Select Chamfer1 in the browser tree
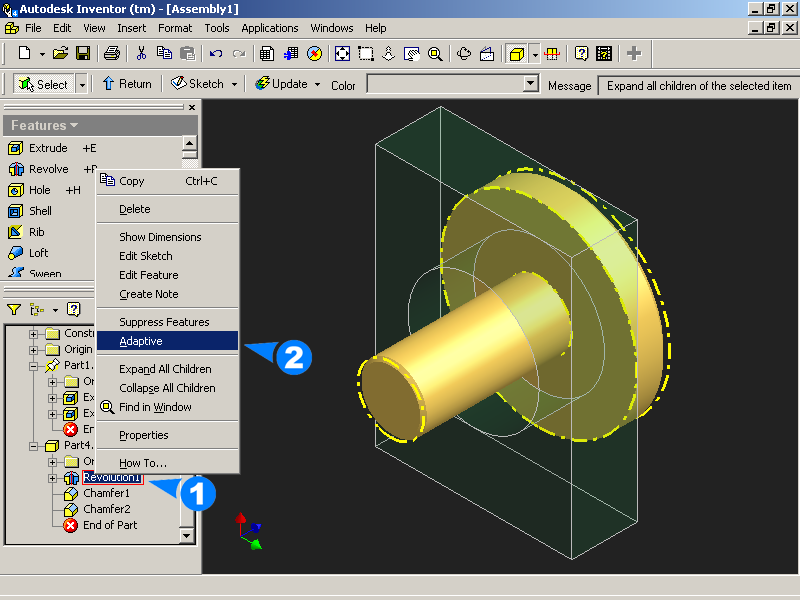The height and width of the screenshot is (600, 800). point(106,493)
